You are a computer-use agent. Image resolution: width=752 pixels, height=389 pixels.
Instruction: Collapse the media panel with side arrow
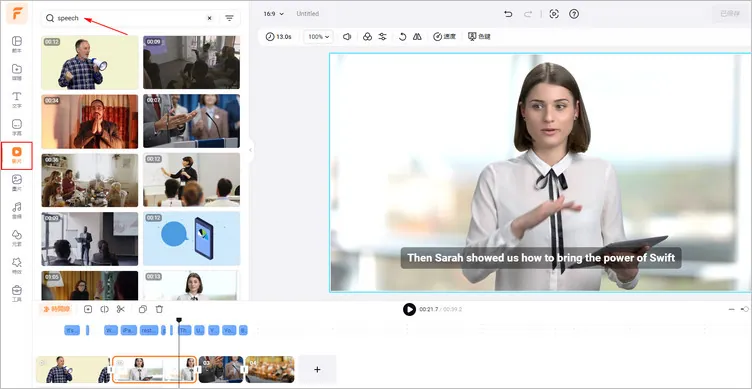pyautogui.click(x=250, y=150)
